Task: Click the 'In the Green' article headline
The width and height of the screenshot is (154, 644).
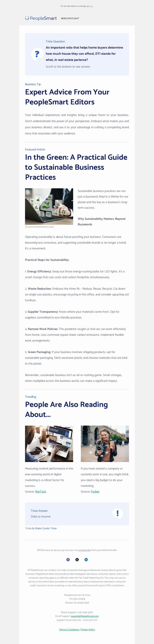Action: coord(76,167)
